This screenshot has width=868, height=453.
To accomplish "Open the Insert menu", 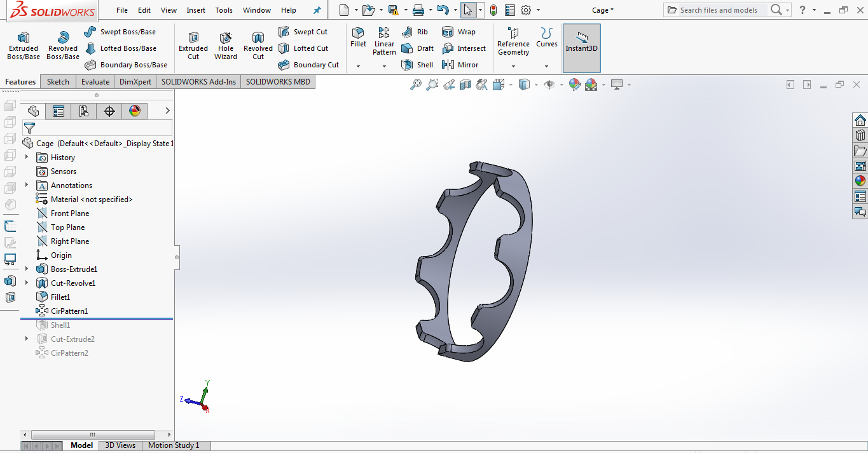I will [x=196, y=10].
